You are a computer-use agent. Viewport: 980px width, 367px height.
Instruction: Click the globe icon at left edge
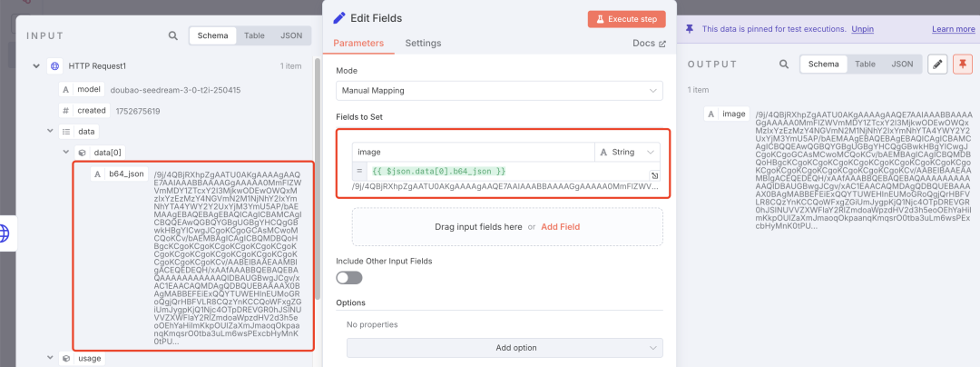[5, 233]
